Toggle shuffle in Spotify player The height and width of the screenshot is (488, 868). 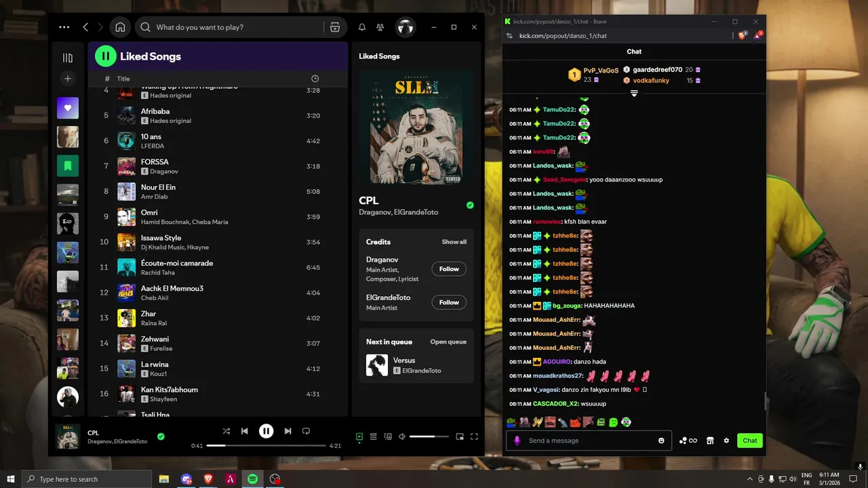click(x=226, y=431)
